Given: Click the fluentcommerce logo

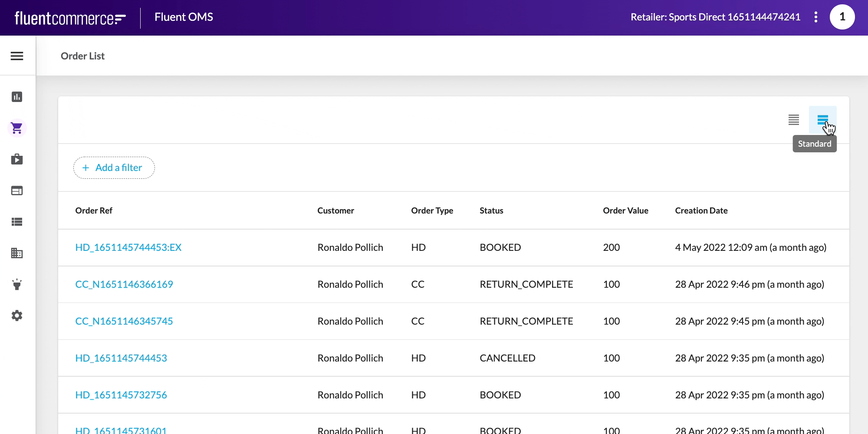Looking at the screenshot, I should tap(69, 17).
